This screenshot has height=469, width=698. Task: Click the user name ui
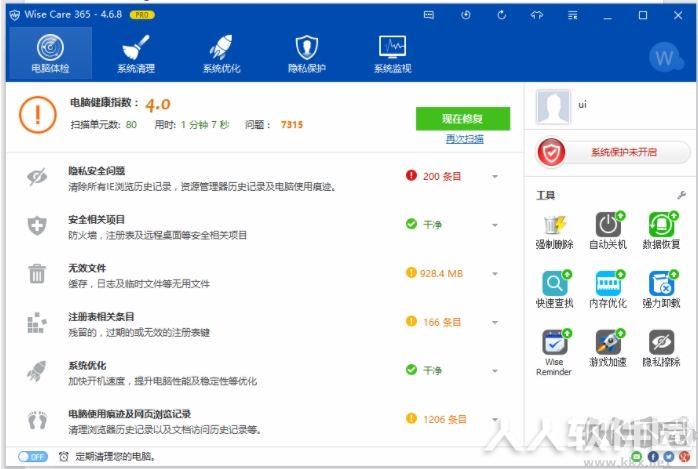coord(582,105)
